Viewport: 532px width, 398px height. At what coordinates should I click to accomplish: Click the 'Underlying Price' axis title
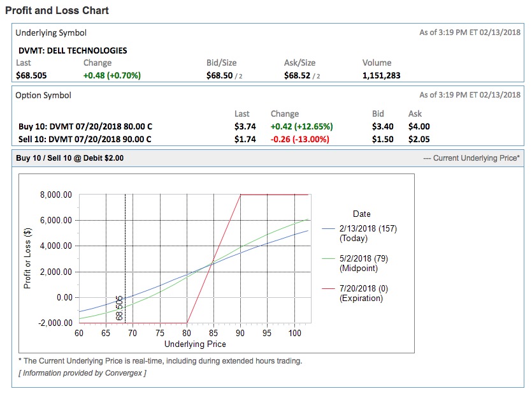pos(195,344)
